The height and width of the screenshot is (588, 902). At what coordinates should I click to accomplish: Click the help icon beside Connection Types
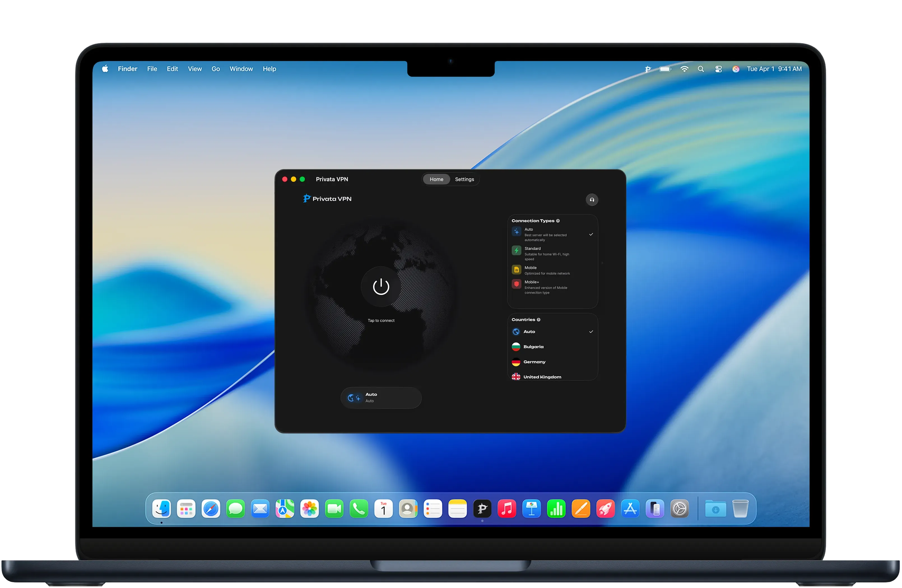(x=558, y=221)
